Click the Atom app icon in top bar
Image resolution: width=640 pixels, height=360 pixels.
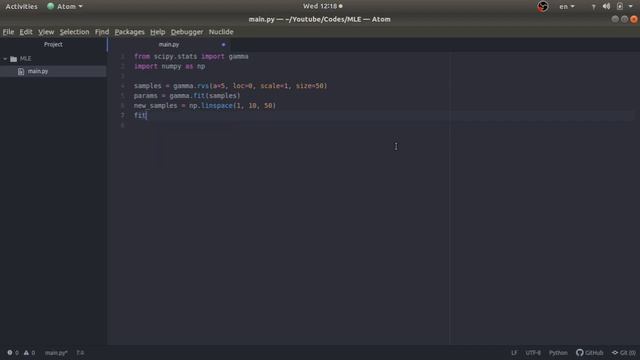51,6
